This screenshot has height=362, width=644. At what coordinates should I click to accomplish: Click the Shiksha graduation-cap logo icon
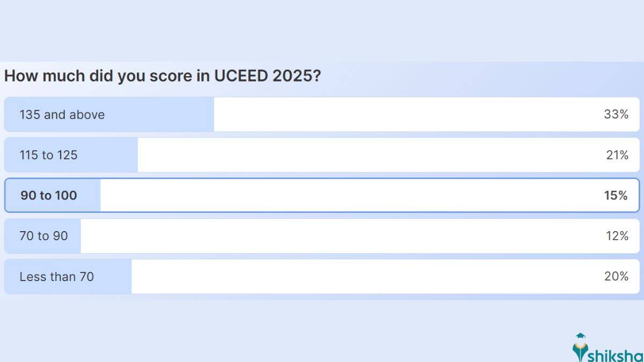(x=581, y=335)
